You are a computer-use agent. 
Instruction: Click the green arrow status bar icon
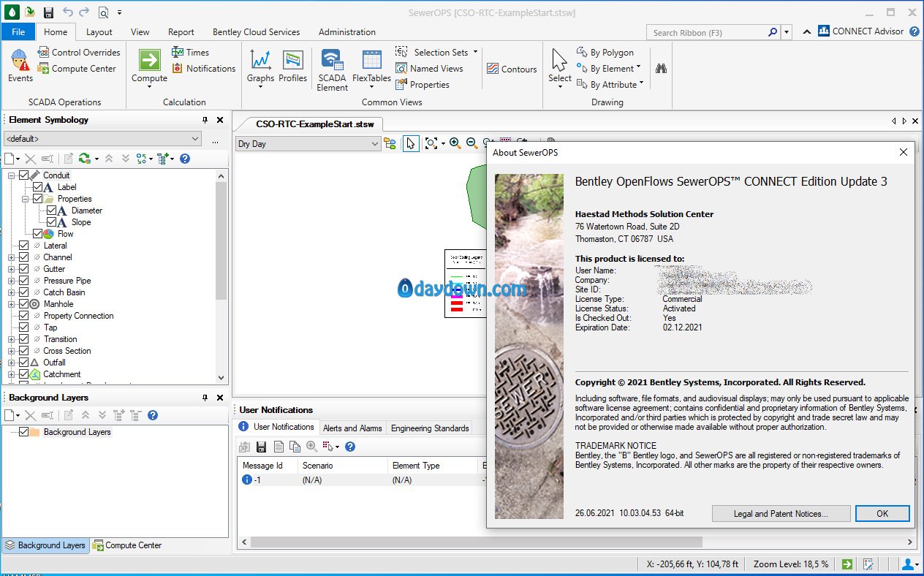pyautogui.click(x=847, y=564)
